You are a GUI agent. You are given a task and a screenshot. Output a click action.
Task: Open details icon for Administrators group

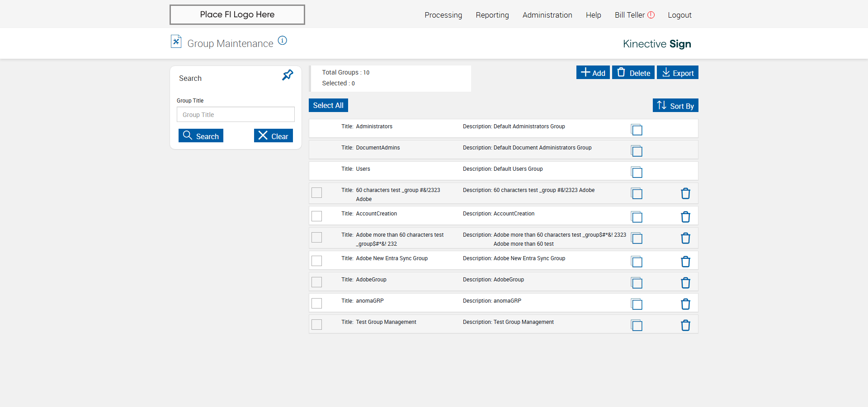coord(637,130)
